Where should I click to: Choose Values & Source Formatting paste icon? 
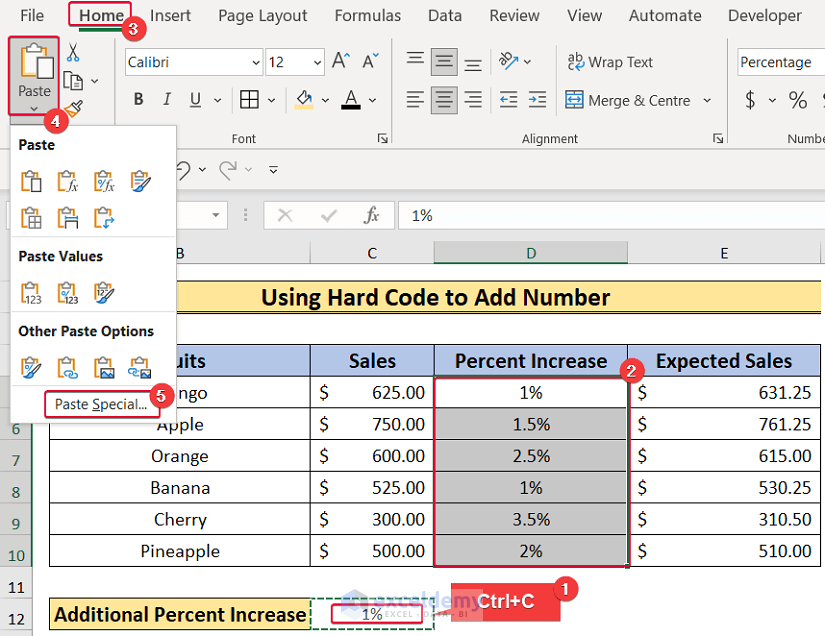104,293
